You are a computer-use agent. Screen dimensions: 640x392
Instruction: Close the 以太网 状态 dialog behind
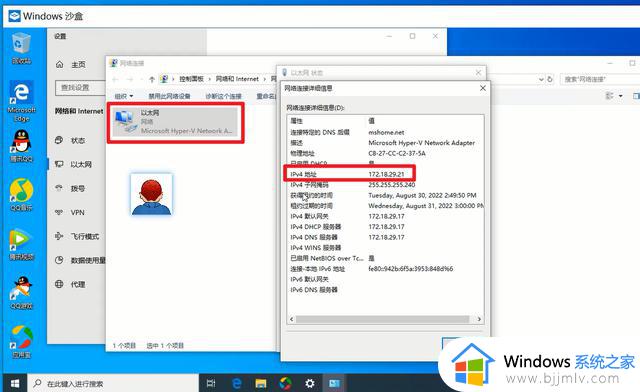tap(478, 73)
